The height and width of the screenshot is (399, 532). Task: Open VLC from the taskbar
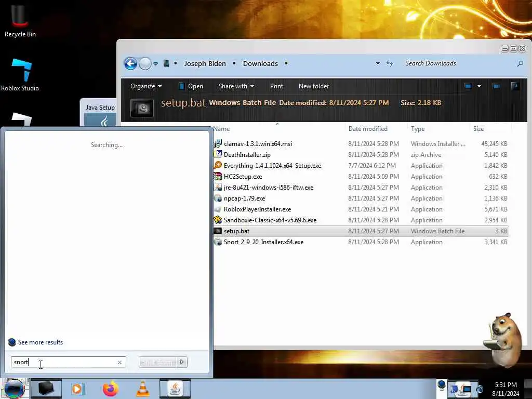143,389
